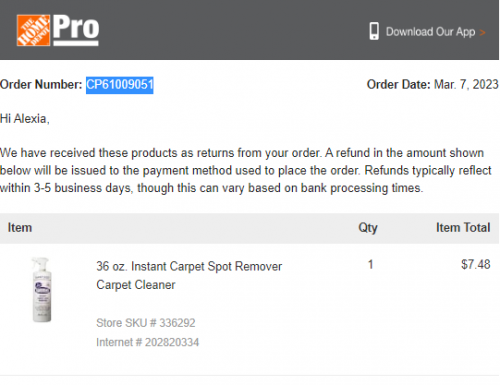Click the carpet cleaner bottle thumbnail

(x=42, y=289)
